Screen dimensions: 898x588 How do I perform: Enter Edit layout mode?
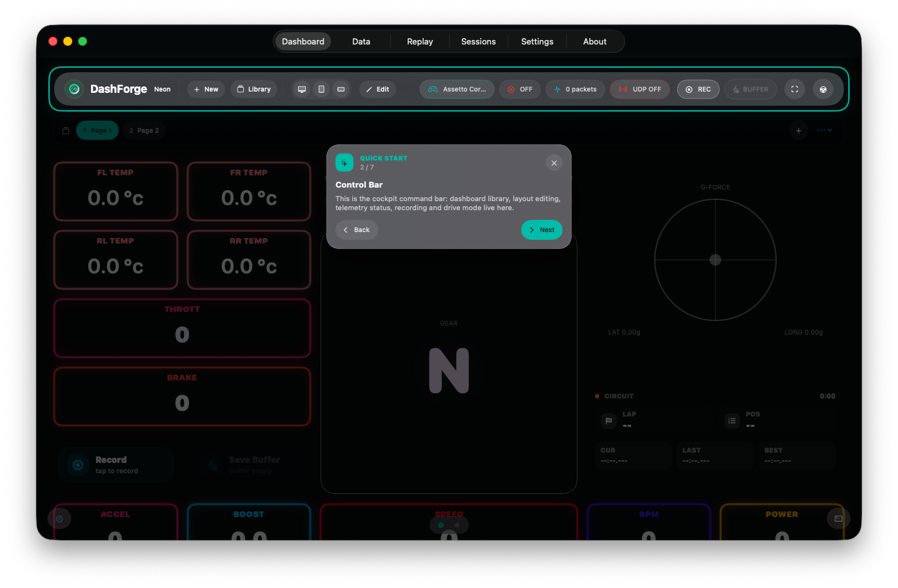click(378, 89)
